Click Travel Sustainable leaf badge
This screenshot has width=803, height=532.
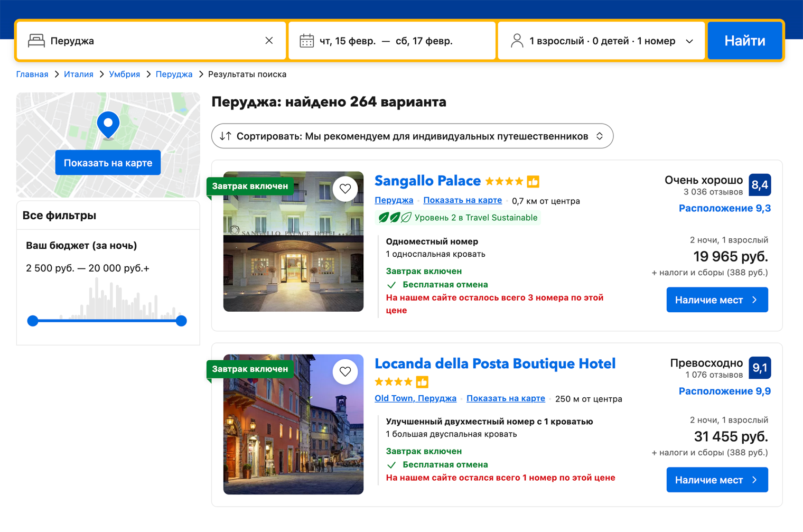458,218
